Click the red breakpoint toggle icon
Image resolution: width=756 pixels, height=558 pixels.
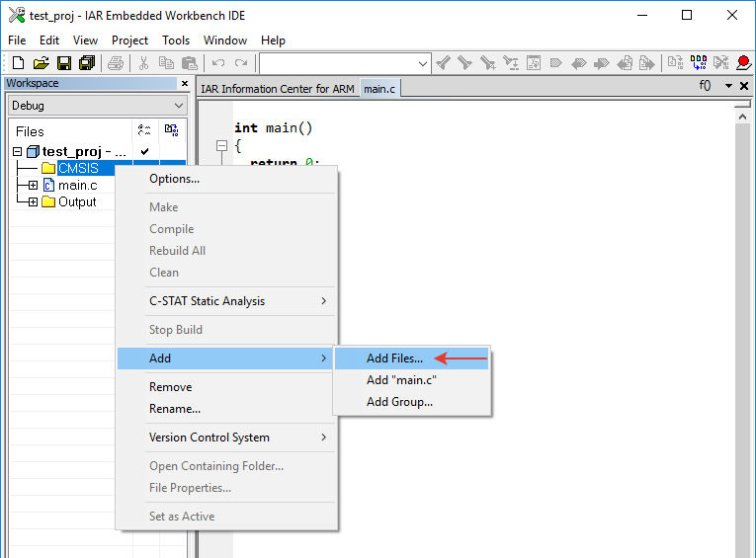coord(744,63)
